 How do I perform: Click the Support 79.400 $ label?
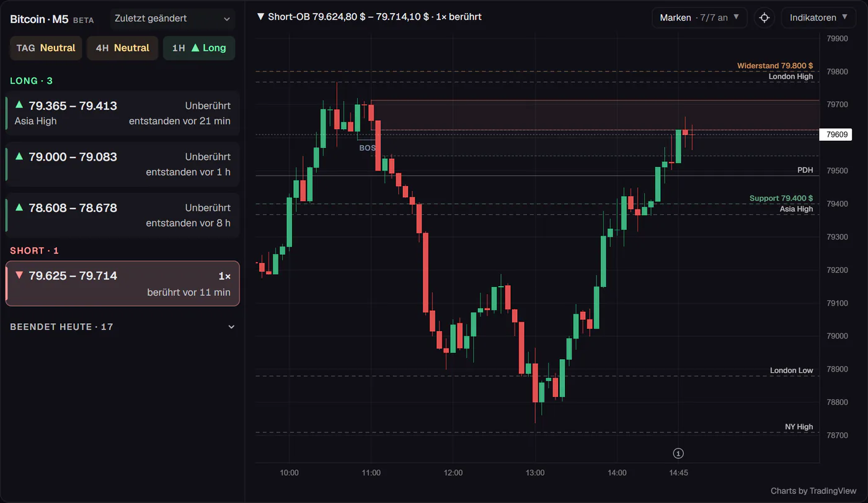pyautogui.click(x=781, y=198)
